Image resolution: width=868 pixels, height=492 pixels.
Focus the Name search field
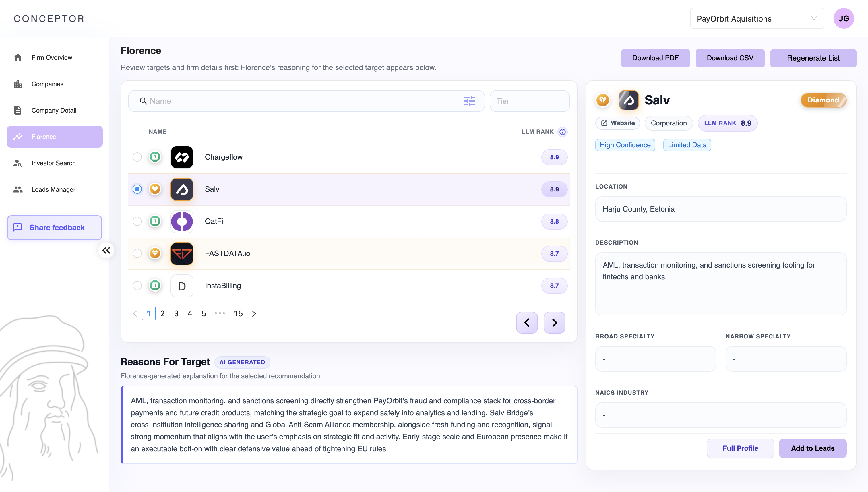pos(307,101)
